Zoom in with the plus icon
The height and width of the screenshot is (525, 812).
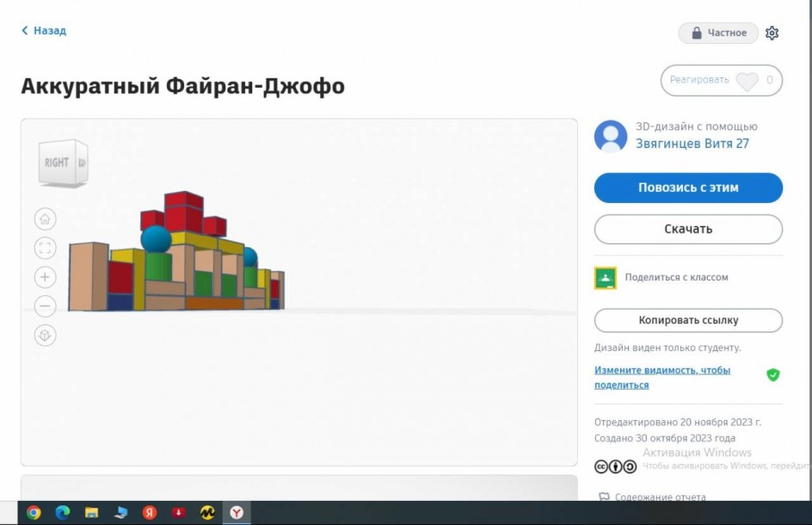click(x=45, y=277)
